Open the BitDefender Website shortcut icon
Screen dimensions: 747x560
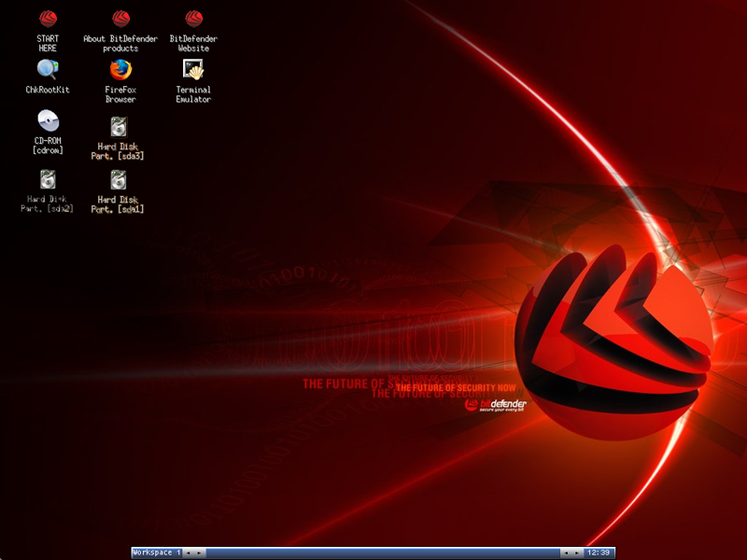pos(194,19)
